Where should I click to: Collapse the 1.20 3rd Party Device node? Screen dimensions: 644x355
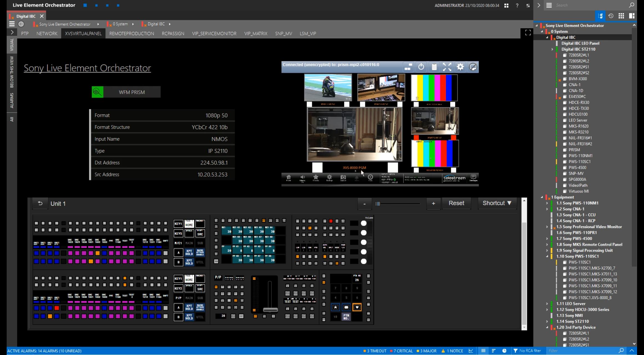click(547, 327)
